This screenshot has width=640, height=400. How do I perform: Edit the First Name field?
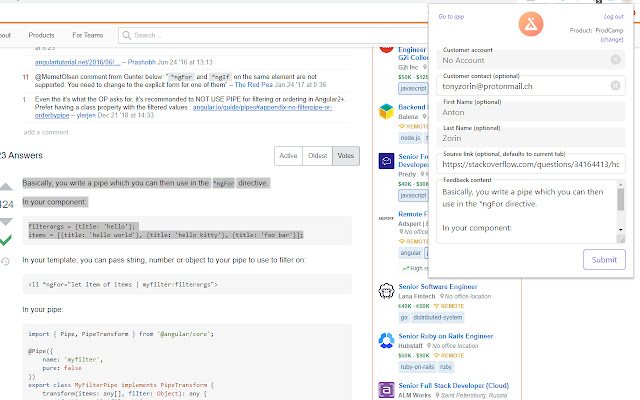[x=531, y=112]
